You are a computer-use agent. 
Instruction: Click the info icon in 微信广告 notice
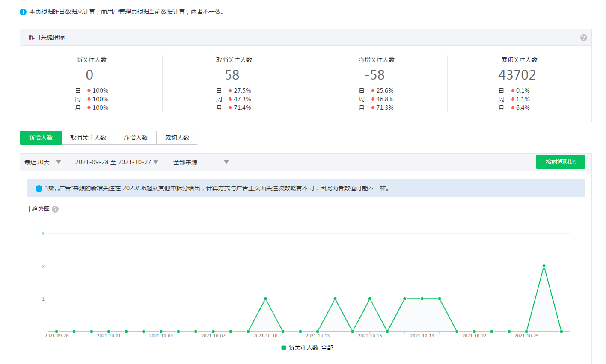click(39, 189)
